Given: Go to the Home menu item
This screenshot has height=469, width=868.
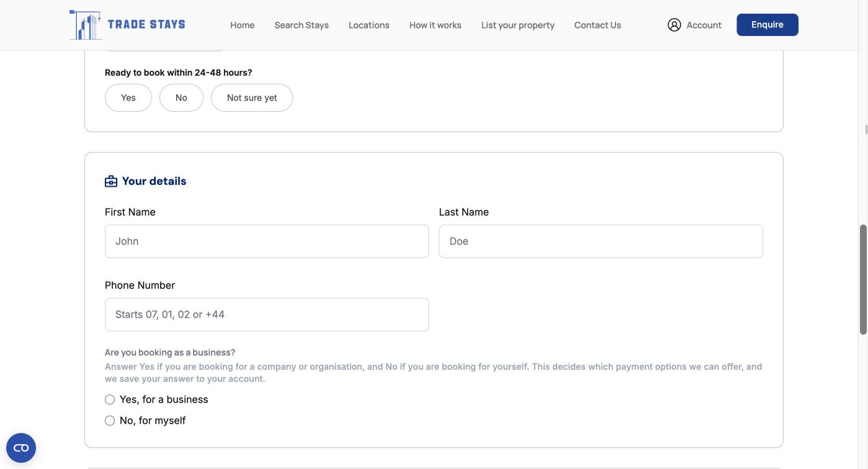Looking at the screenshot, I should (x=242, y=25).
